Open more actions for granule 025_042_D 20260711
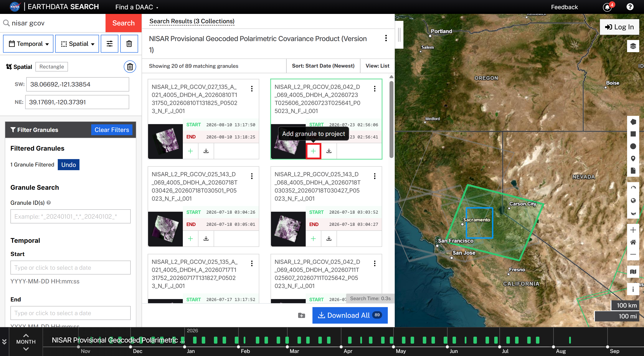The height and width of the screenshot is (356, 644). (375, 263)
